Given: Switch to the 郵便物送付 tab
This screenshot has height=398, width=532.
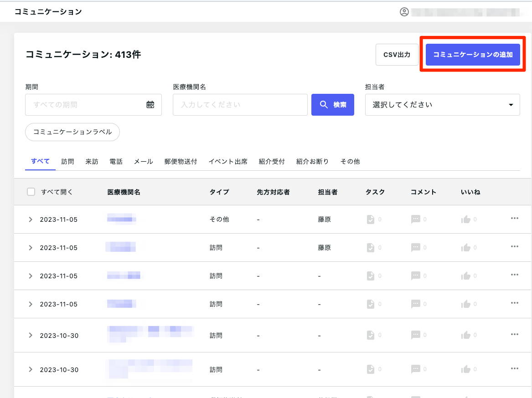Looking at the screenshot, I should point(181,161).
